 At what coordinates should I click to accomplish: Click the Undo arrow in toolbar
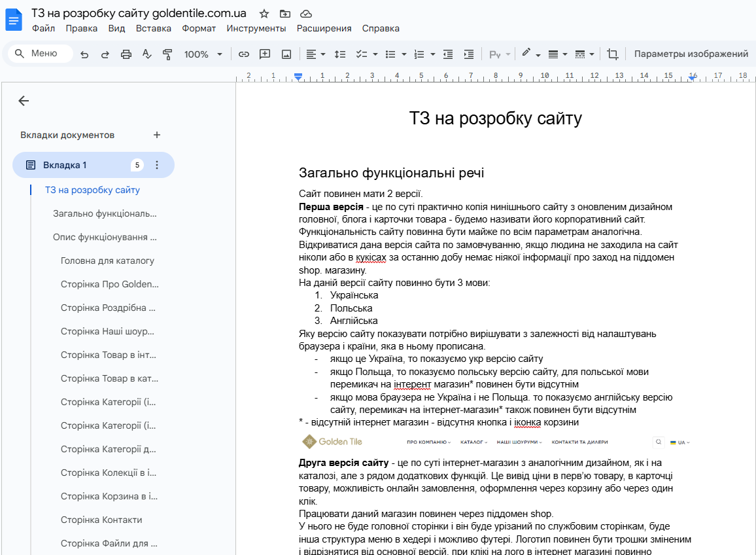[84, 54]
